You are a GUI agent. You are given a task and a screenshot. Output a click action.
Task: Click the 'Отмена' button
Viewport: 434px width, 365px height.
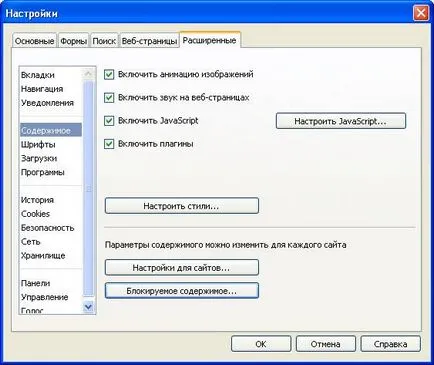pos(326,344)
